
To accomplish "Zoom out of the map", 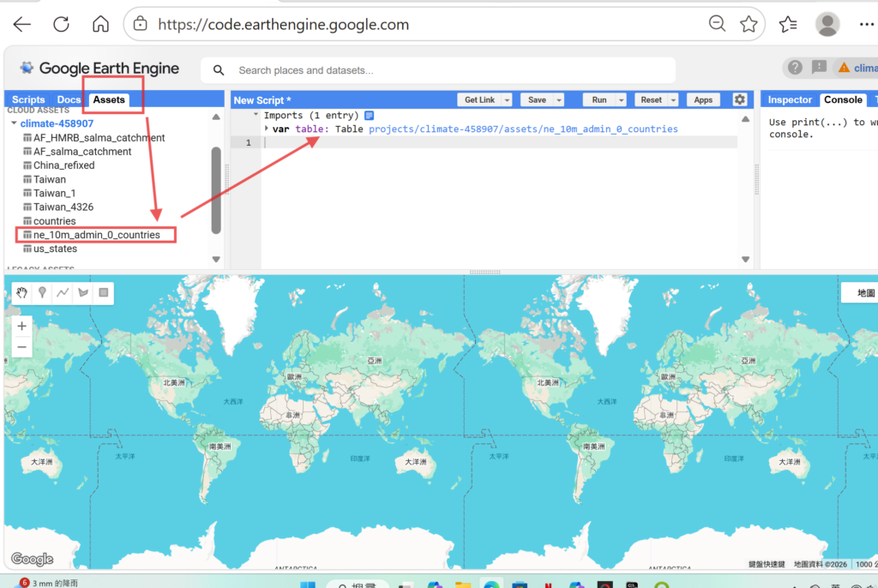I will (22, 347).
